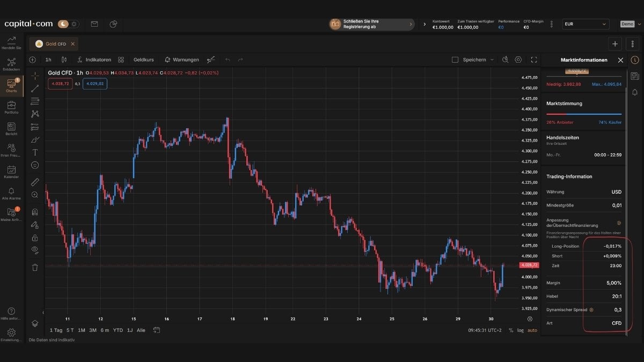Open Handeln Sie in sidebar
This screenshot has width=644, height=362.
pos(11,43)
